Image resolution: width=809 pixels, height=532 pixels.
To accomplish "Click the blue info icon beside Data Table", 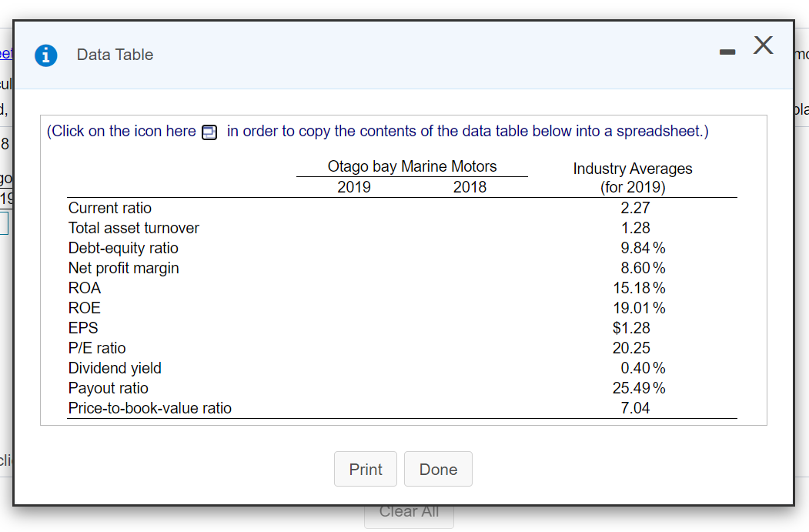I will pyautogui.click(x=47, y=55).
